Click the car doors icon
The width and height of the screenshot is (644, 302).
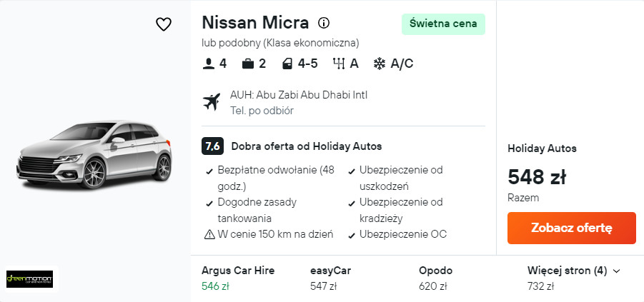pos(287,64)
